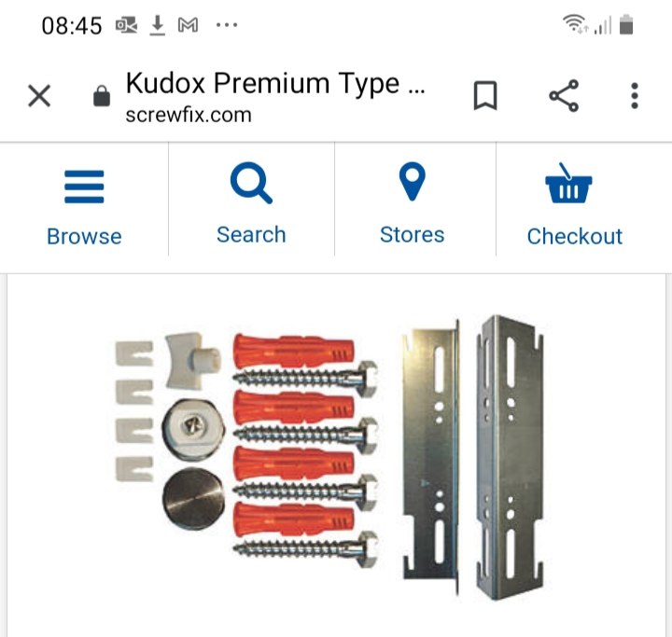Image resolution: width=672 pixels, height=637 pixels.
Task: Click the Checkout text link
Action: pyautogui.click(x=574, y=237)
